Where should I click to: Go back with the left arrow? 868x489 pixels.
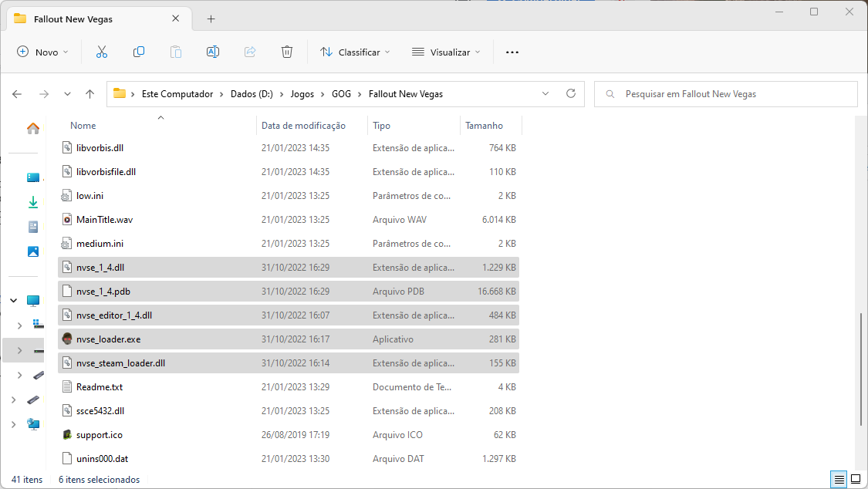click(17, 94)
